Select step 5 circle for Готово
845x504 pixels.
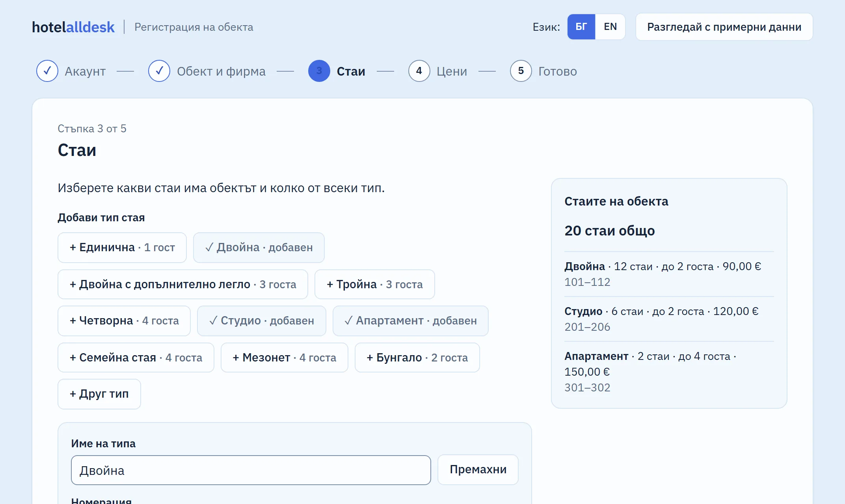[x=521, y=71]
